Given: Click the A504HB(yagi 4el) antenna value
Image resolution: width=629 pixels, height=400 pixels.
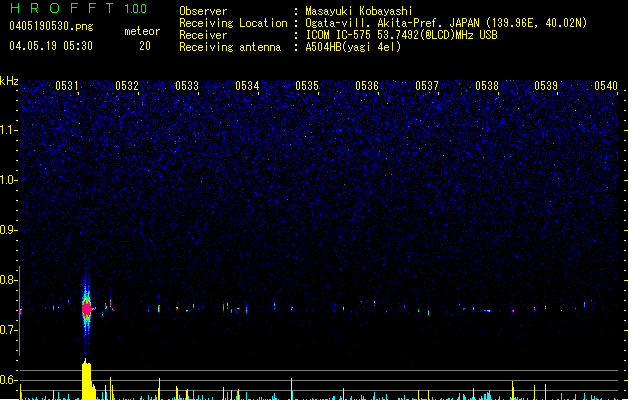Looking at the screenshot, I should click(x=353, y=47).
